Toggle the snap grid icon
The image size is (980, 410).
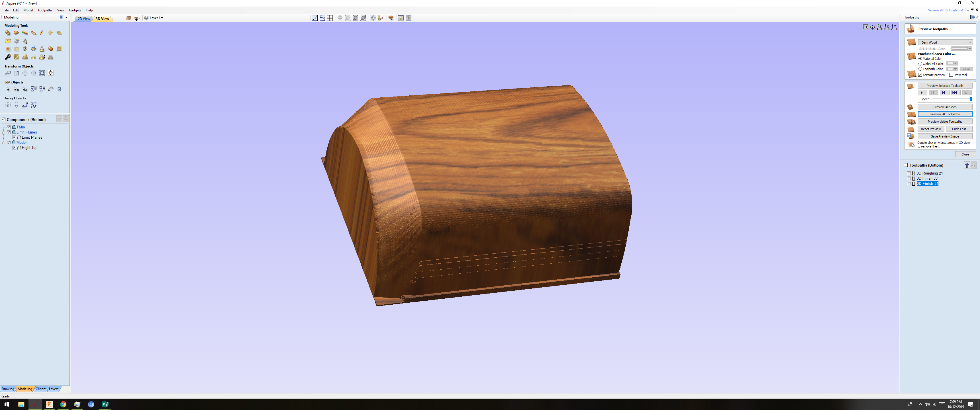[330, 18]
